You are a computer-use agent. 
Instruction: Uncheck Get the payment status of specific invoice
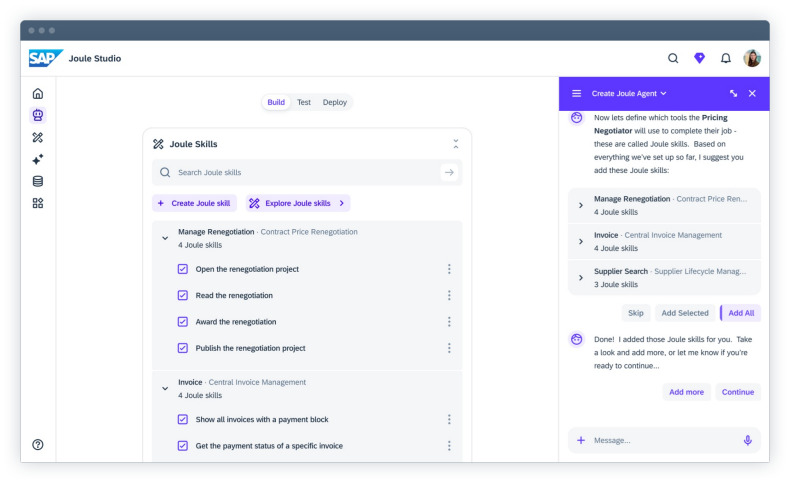(183, 446)
